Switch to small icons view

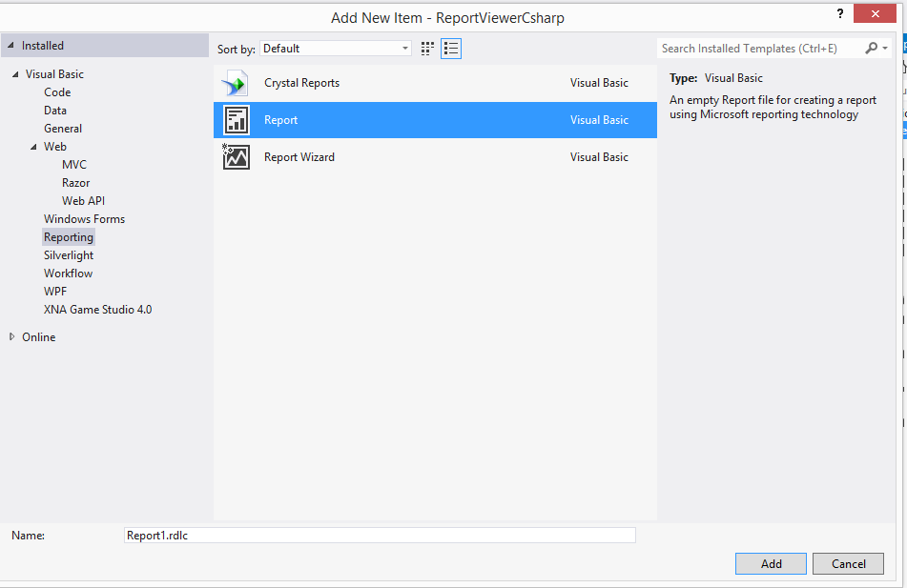tap(426, 48)
